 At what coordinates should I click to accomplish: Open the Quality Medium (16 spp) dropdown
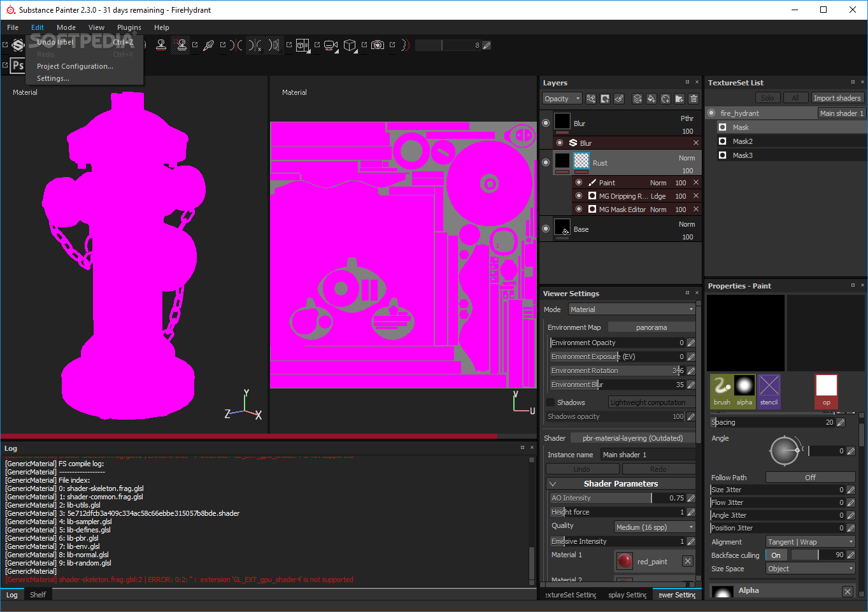pyautogui.click(x=655, y=527)
